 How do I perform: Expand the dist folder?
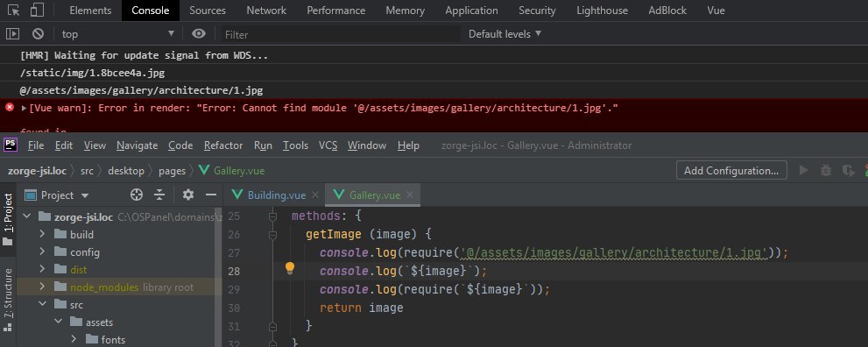coord(43,270)
